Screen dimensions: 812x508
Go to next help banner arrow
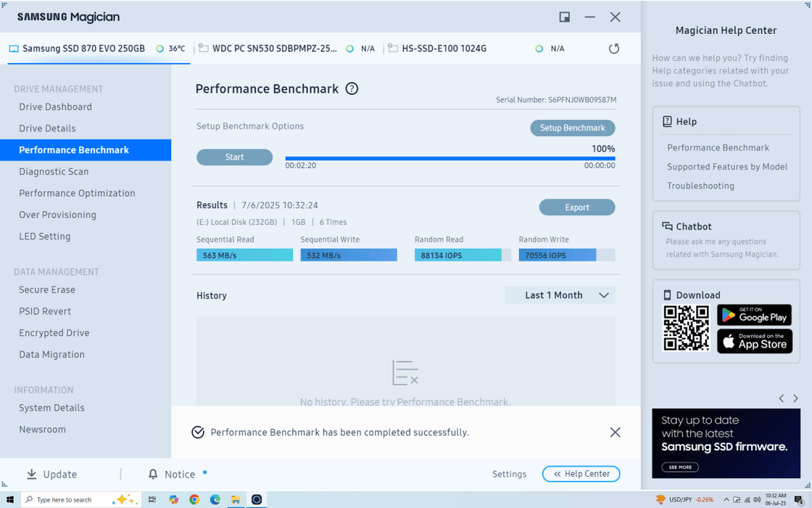point(795,398)
